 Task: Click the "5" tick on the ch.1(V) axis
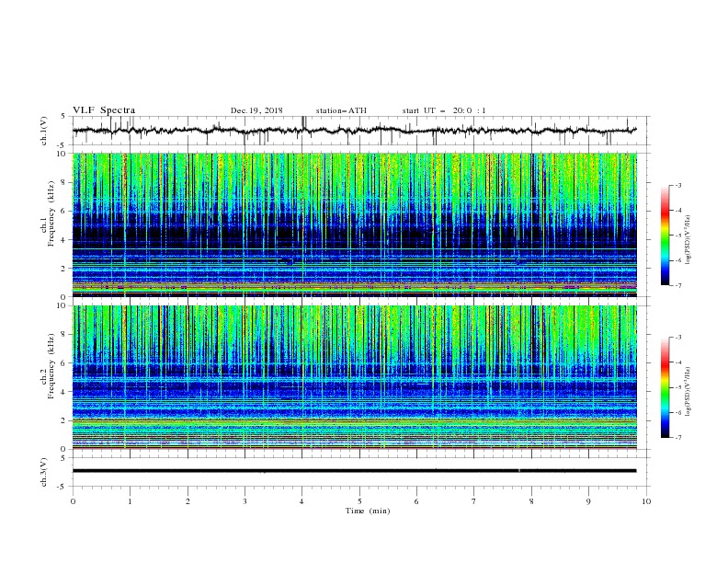[x=63, y=117]
